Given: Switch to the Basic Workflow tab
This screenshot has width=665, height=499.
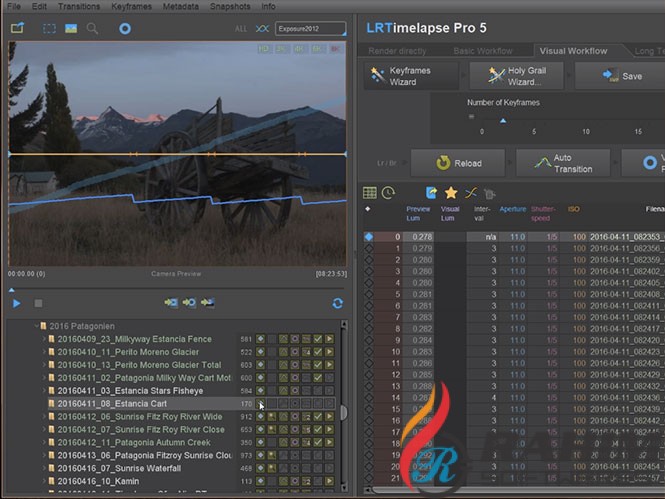Looking at the screenshot, I should (483, 51).
